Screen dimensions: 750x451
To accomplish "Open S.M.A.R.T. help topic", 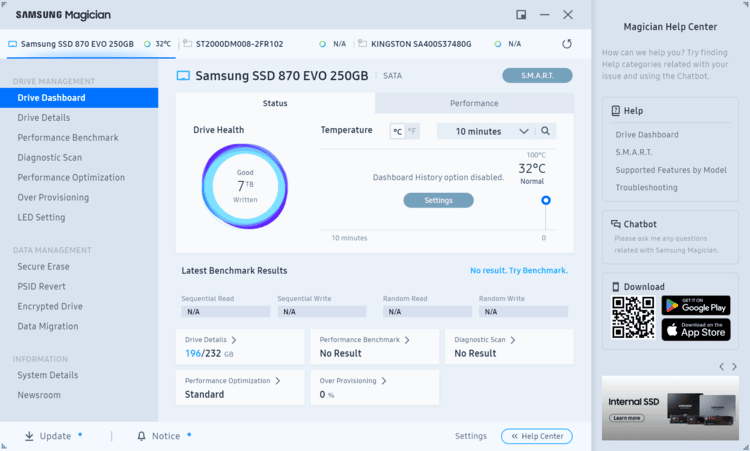I will pyautogui.click(x=634, y=152).
